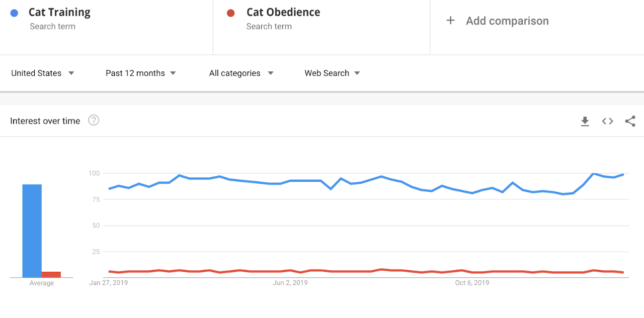Click the red average bar for Cat Obedience

pyautogui.click(x=51, y=274)
